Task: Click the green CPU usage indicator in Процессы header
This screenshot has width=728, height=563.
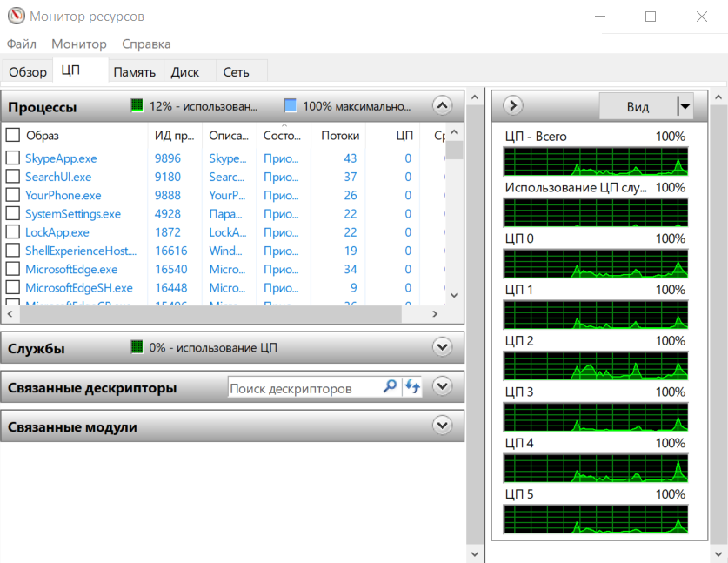Action: point(137,105)
